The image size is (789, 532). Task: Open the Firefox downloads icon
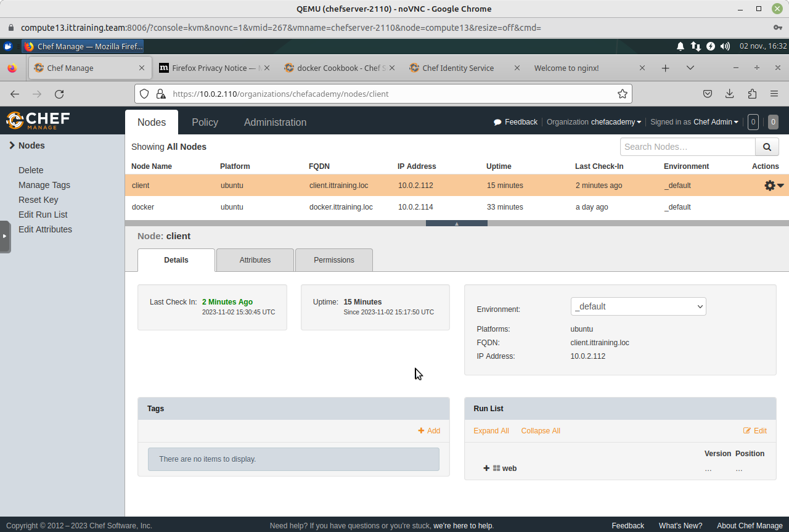pyautogui.click(x=729, y=94)
